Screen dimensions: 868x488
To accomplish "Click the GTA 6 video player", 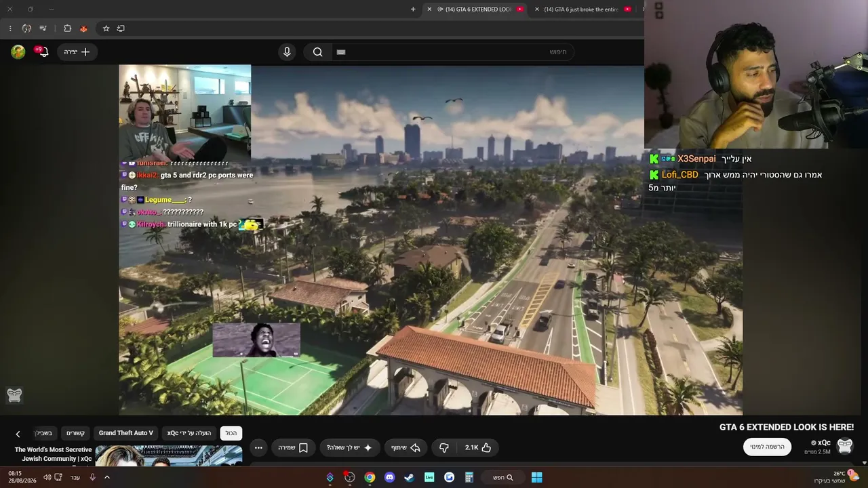I will [431, 239].
